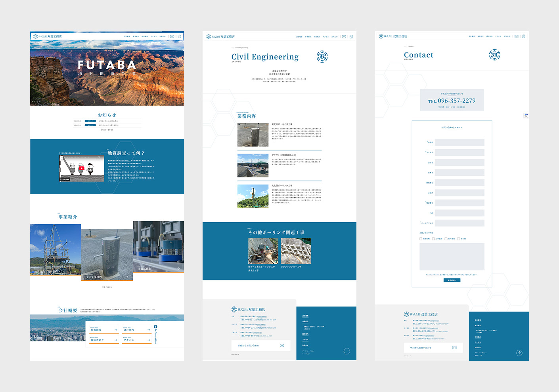Click the reCAPTCHA badge on the Contact page
Viewport: 559px width, 392px height.
(x=526, y=116)
